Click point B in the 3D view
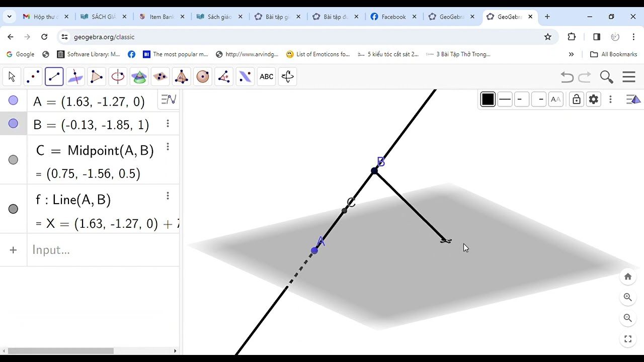Viewport: 644px width, 362px height. click(x=374, y=171)
